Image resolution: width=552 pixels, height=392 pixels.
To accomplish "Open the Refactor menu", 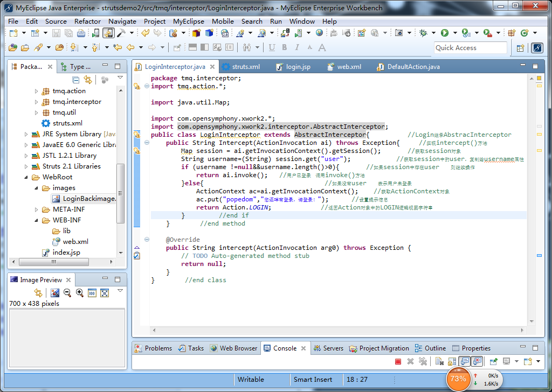I will [87, 22].
